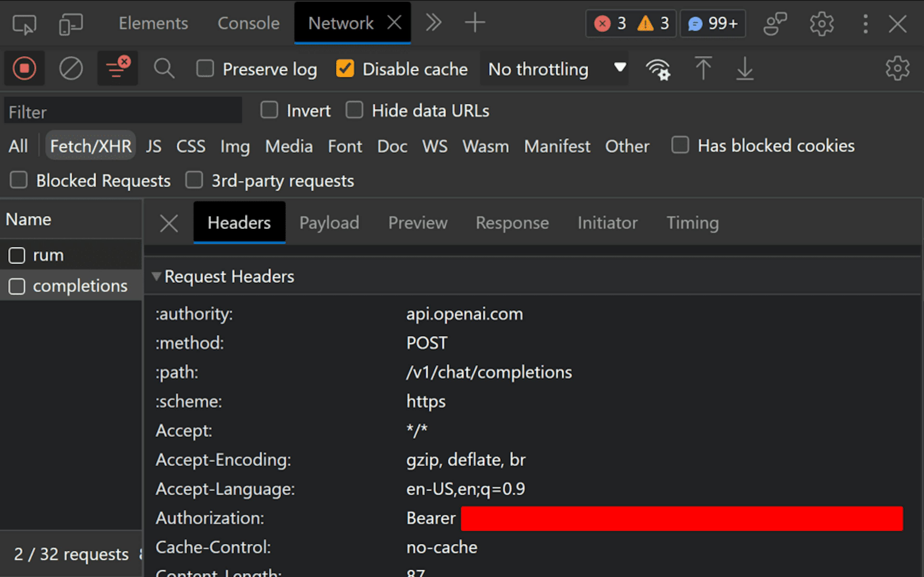
Task: Filter requests by Wasm type
Action: pyautogui.click(x=486, y=146)
